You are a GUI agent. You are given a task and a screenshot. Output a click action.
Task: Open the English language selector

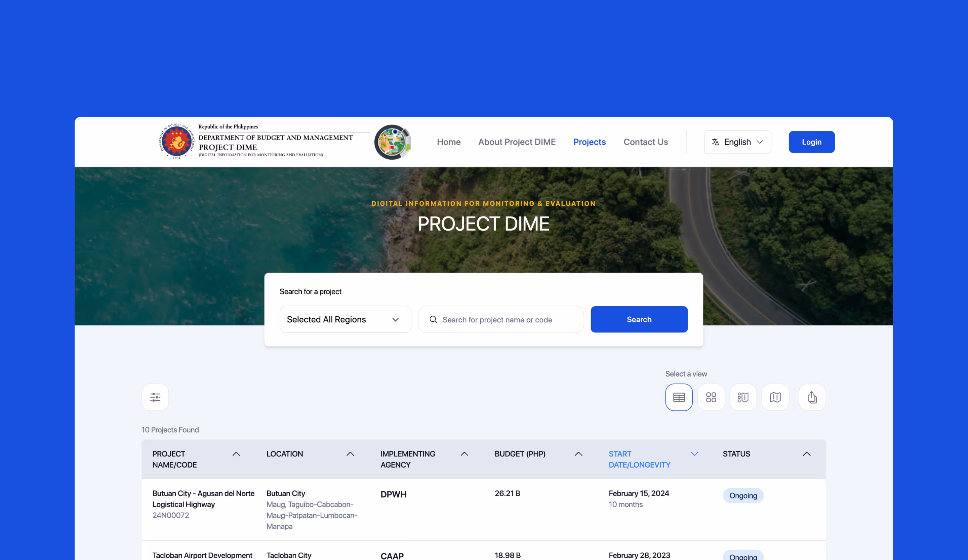pyautogui.click(x=737, y=142)
